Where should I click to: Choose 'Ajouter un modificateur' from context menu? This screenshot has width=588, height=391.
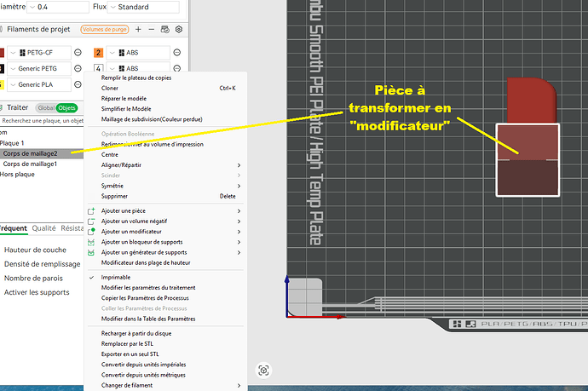tap(131, 232)
